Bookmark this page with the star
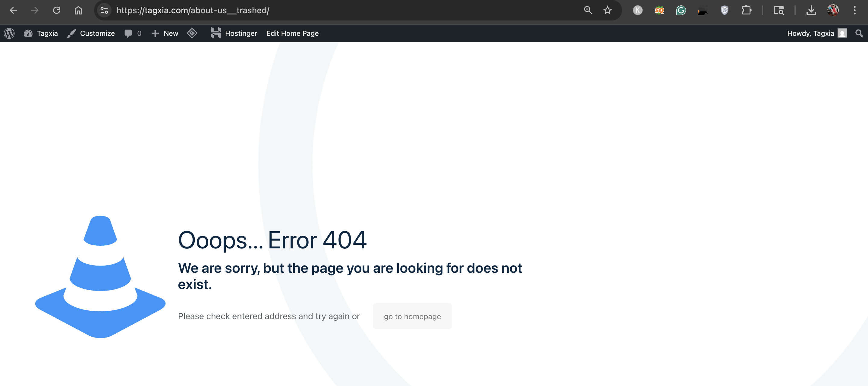The width and height of the screenshot is (868, 386). point(607,11)
